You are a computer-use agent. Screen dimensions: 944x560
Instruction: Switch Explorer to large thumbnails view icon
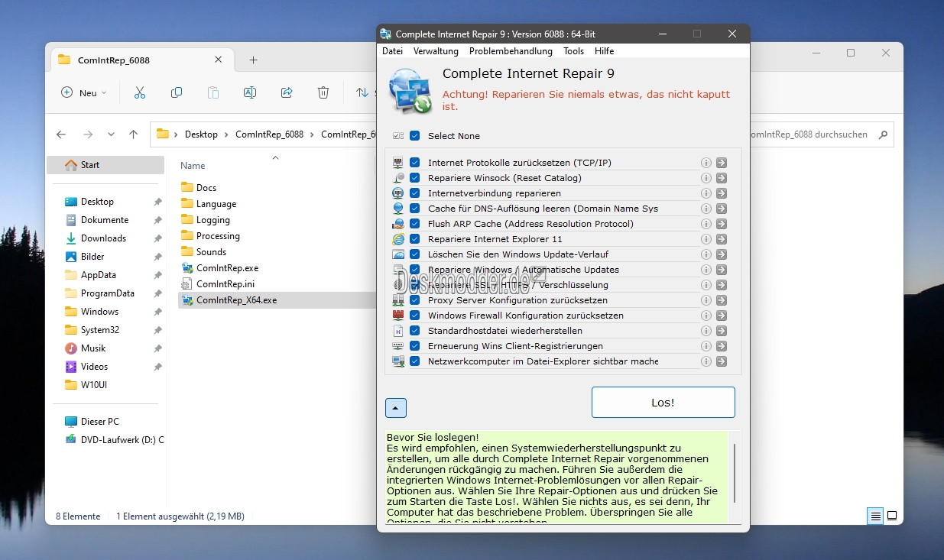(892, 516)
